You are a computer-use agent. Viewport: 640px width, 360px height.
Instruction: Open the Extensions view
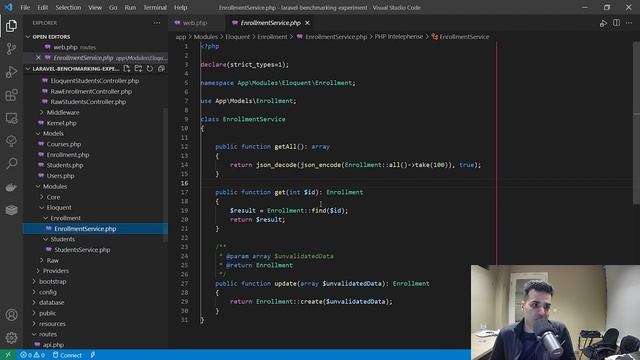coord(11,95)
